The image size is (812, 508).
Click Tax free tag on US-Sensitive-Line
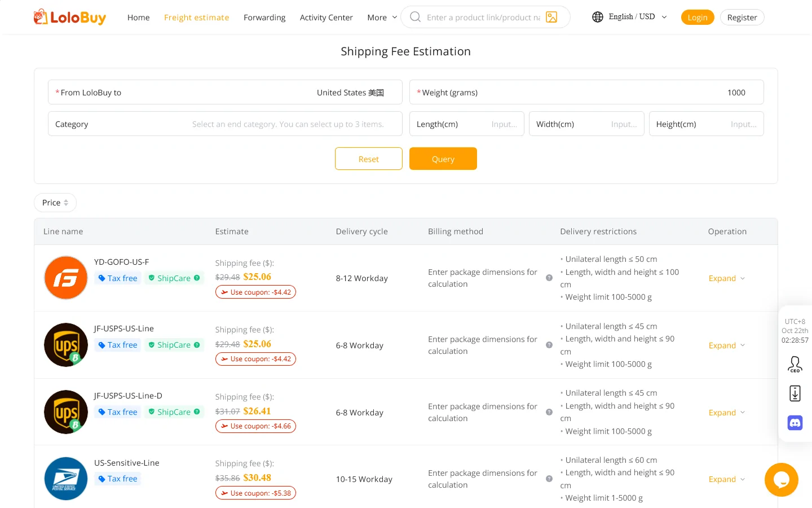point(118,479)
